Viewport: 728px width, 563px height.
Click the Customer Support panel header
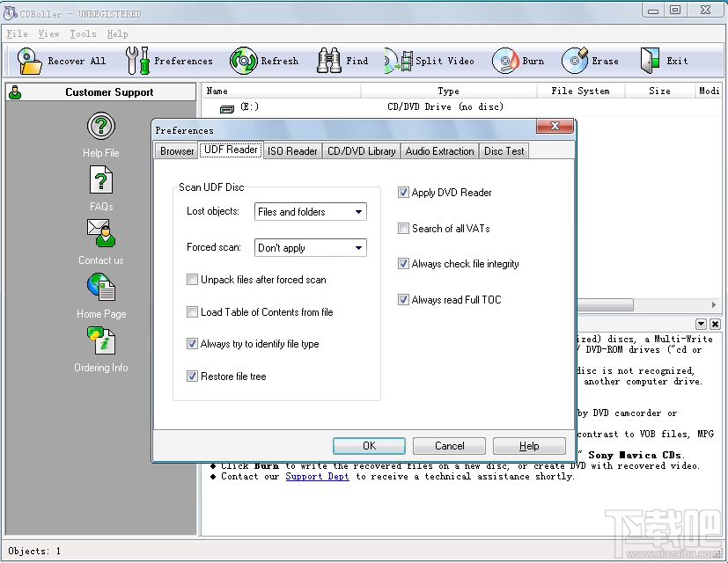click(100, 91)
